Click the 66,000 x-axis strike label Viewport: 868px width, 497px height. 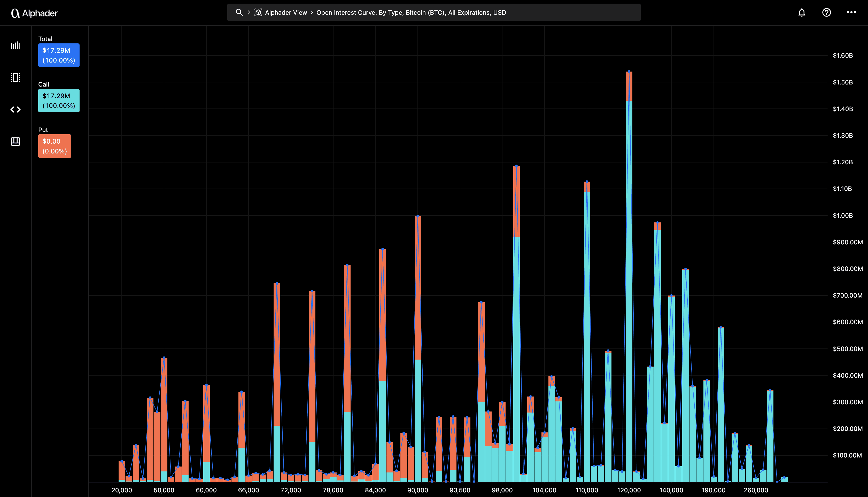click(249, 490)
